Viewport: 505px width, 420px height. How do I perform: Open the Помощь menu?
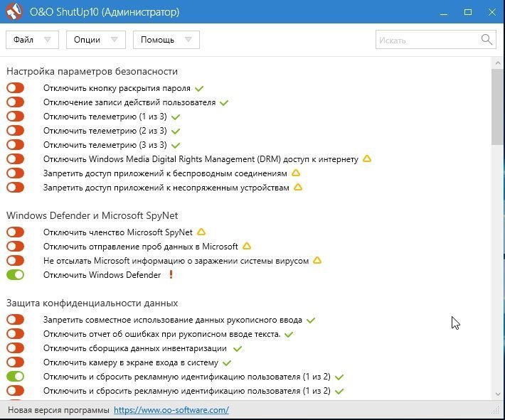166,40
